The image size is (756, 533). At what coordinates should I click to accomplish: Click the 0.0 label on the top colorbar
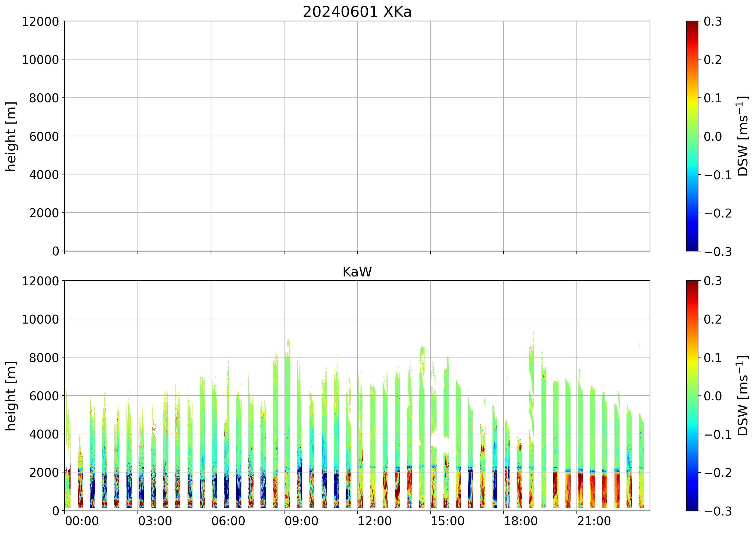[713, 136]
